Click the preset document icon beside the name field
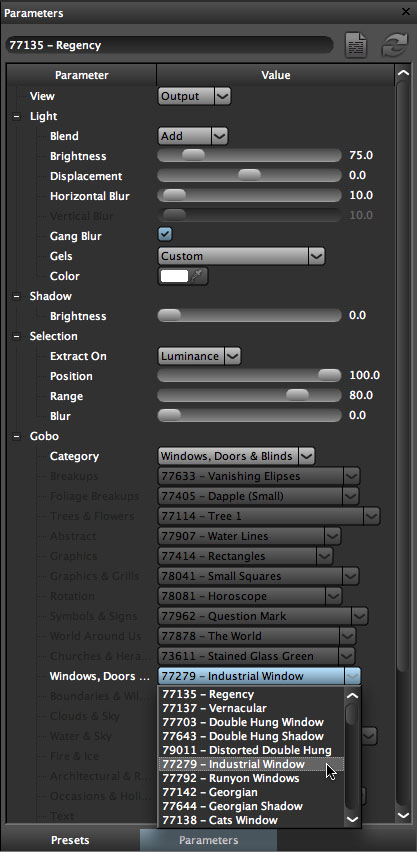The height and width of the screenshot is (852, 417). pyautogui.click(x=356, y=45)
